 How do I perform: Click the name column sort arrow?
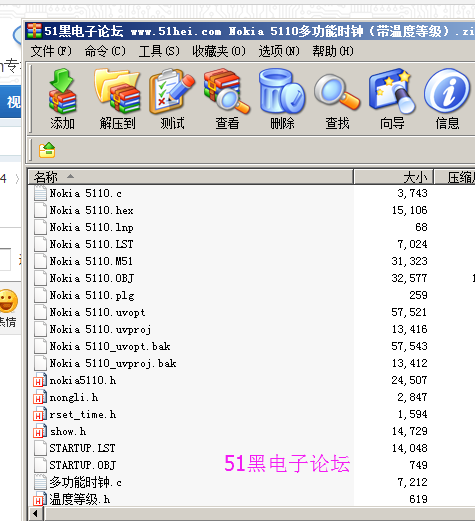click(70, 176)
